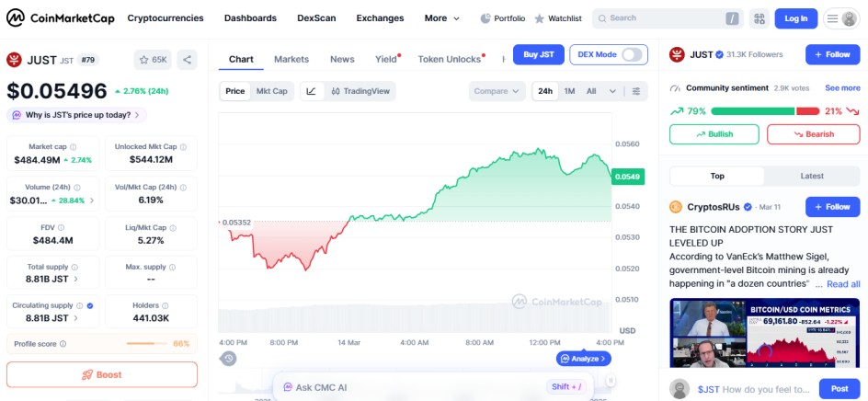868x401 pixels.
Task: Switch to the Yield tab
Action: (386, 59)
